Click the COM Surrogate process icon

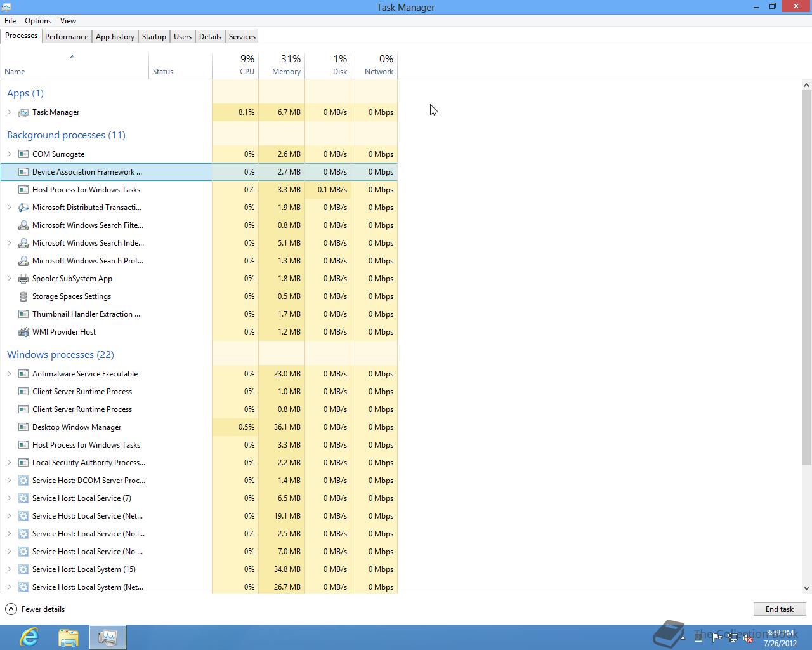coord(23,154)
